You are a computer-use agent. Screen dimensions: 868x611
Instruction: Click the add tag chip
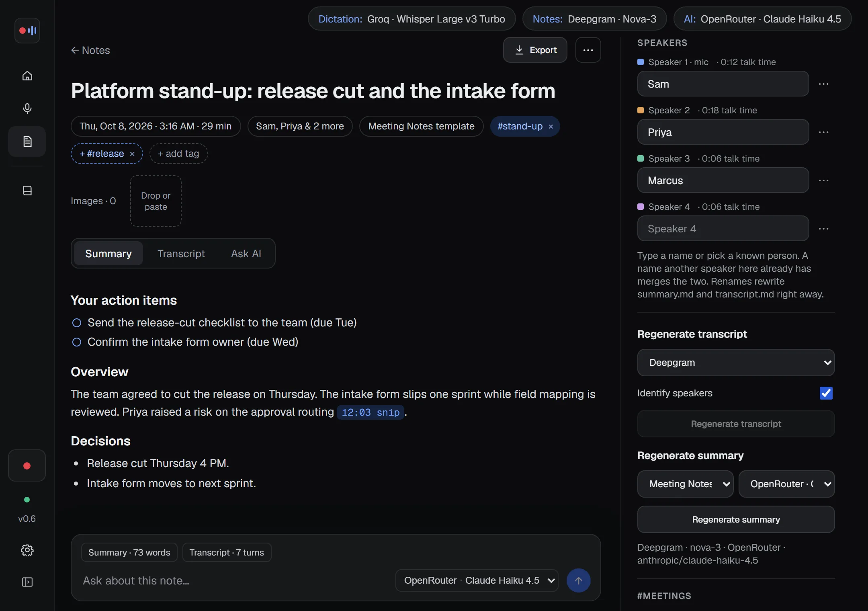178,154
